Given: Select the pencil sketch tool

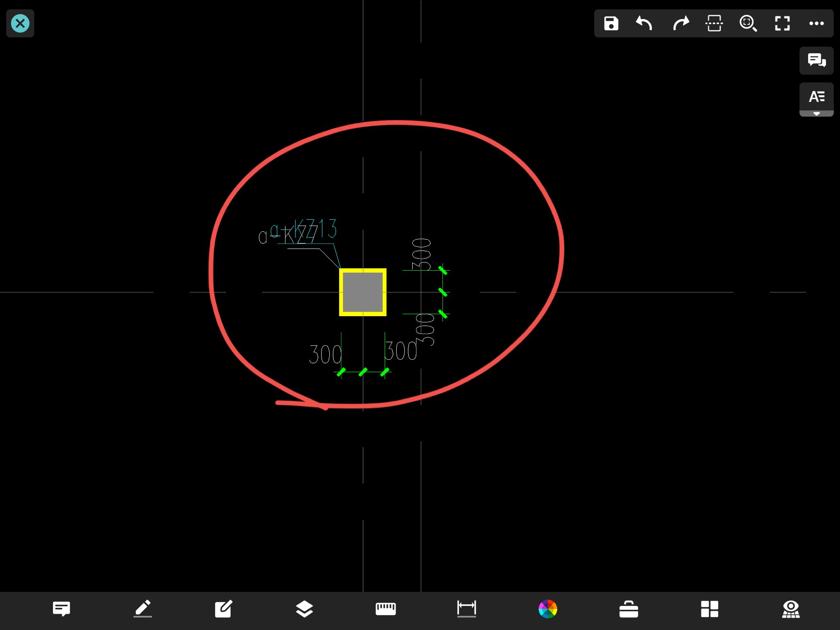Looking at the screenshot, I should [143, 609].
